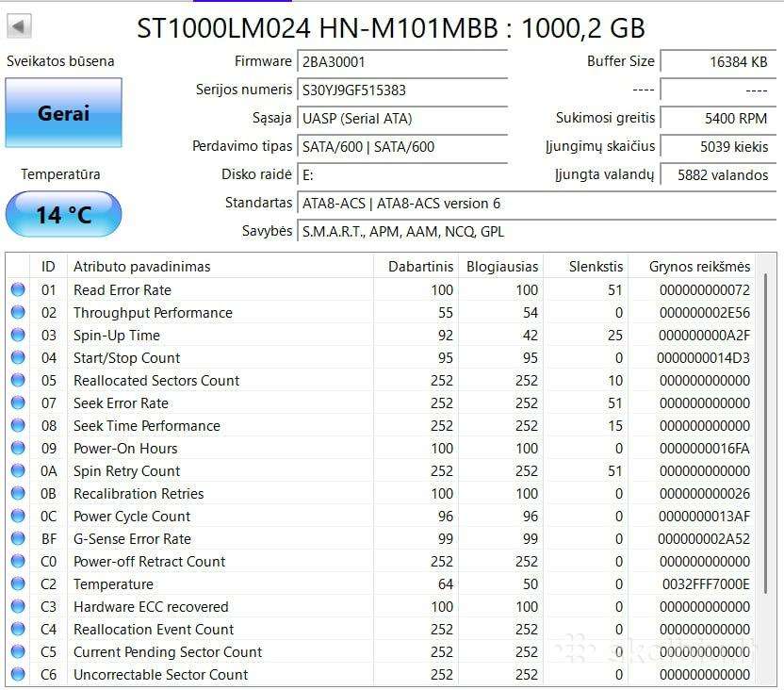Go to previous disk with back arrow
This screenshot has height=690, width=784.
pos(19,26)
